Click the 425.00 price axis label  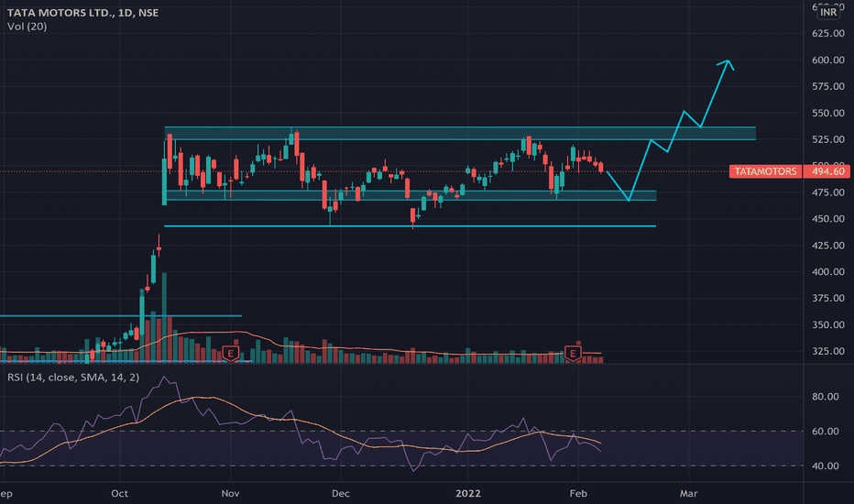click(827, 246)
